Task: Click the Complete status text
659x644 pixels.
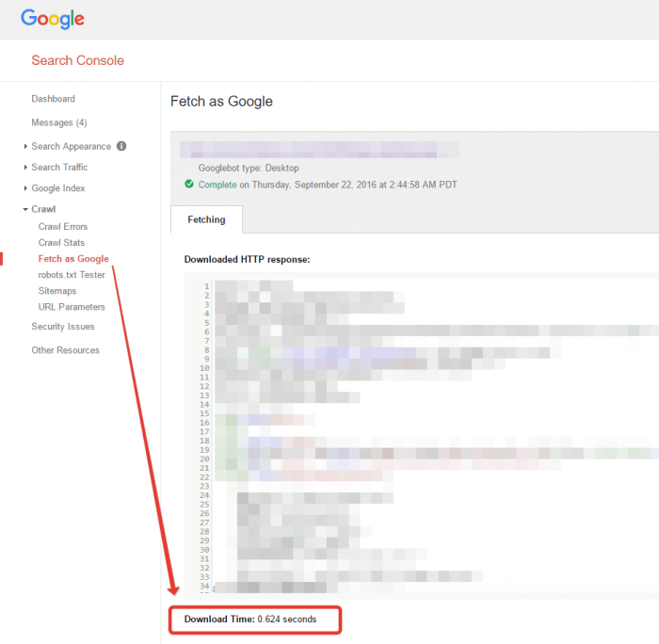Action: click(x=217, y=185)
